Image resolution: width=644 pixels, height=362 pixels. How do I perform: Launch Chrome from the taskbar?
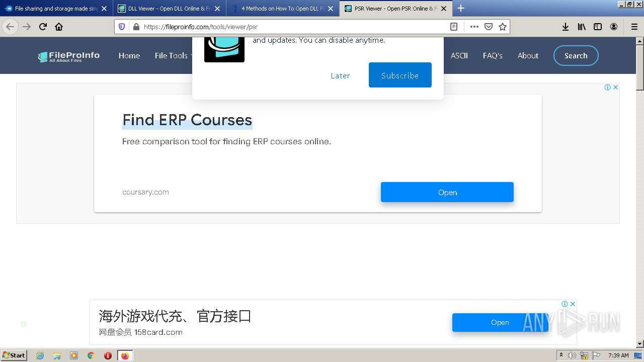pyautogui.click(x=91, y=355)
